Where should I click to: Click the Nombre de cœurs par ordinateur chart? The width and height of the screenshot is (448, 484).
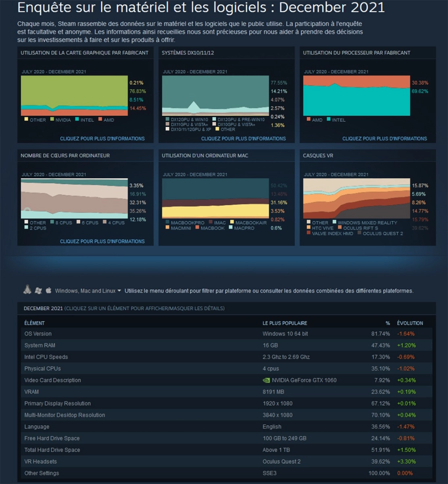pos(74,198)
